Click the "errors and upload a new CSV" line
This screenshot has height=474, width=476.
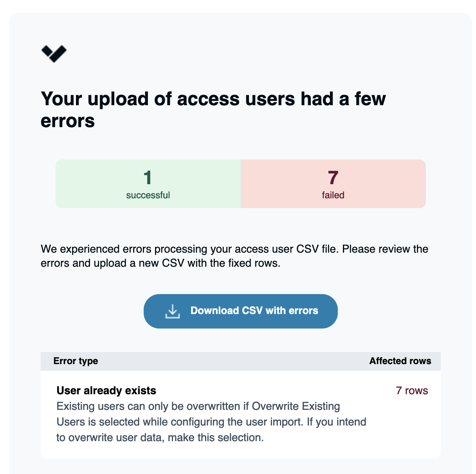click(160, 263)
